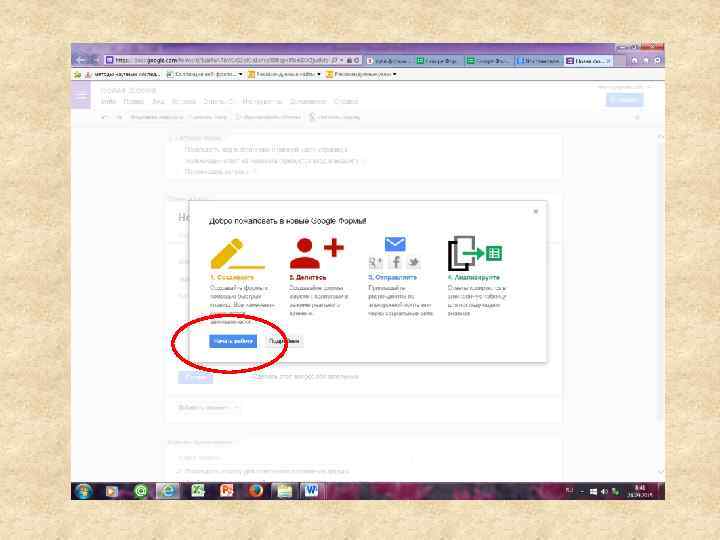The height and width of the screenshot is (540, 720).
Task: Open the 'Вставка' menu in Google Forms
Action: [184, 101]
